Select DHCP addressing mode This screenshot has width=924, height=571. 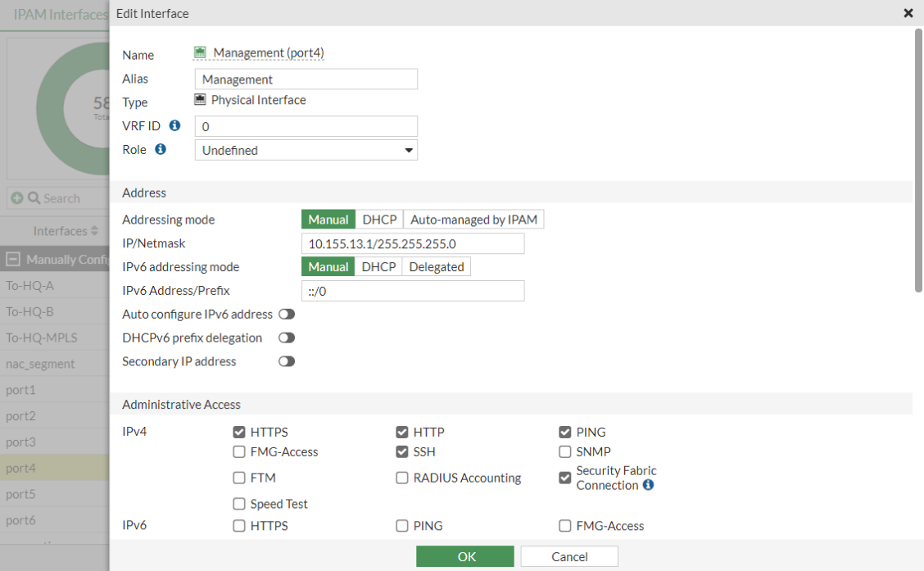coord(379,220)
